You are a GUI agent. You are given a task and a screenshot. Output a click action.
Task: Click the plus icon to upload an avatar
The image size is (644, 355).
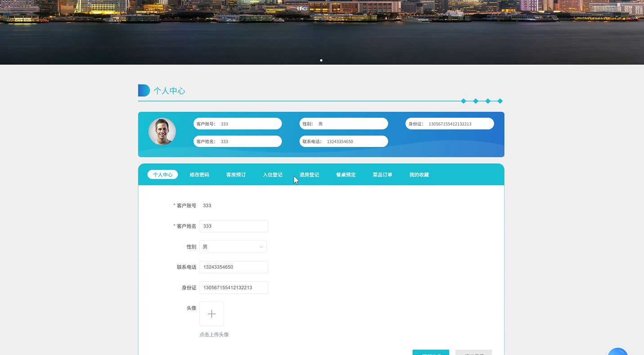tap(211, 313)
